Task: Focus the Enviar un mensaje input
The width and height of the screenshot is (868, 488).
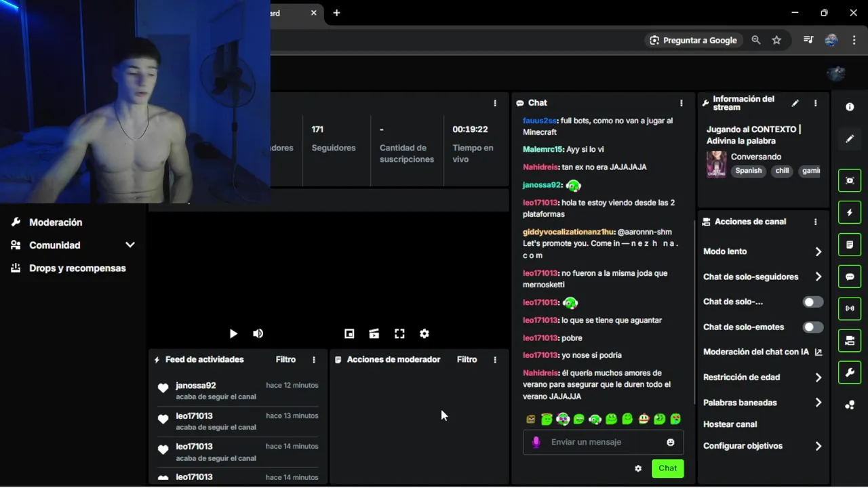Action: pos(604,442)
